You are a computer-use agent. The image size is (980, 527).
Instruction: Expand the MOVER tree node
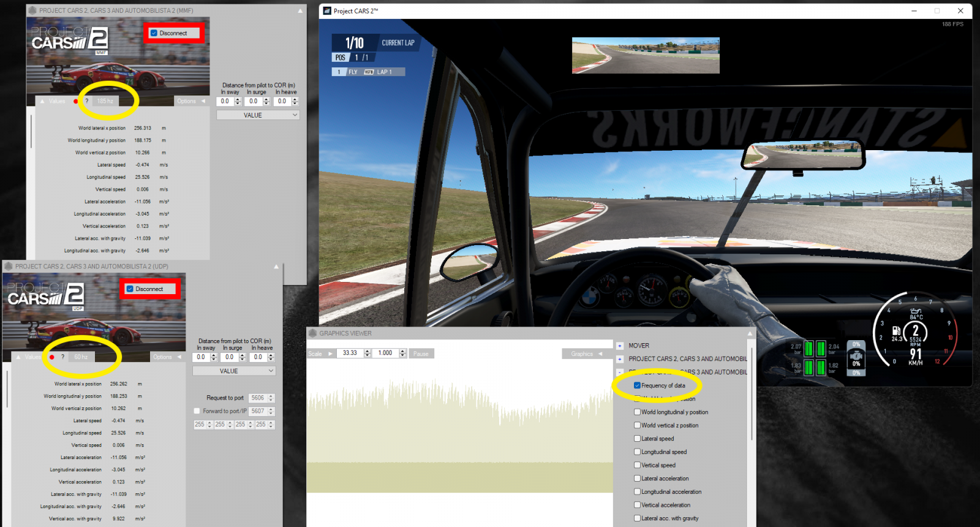pos(620,346)
